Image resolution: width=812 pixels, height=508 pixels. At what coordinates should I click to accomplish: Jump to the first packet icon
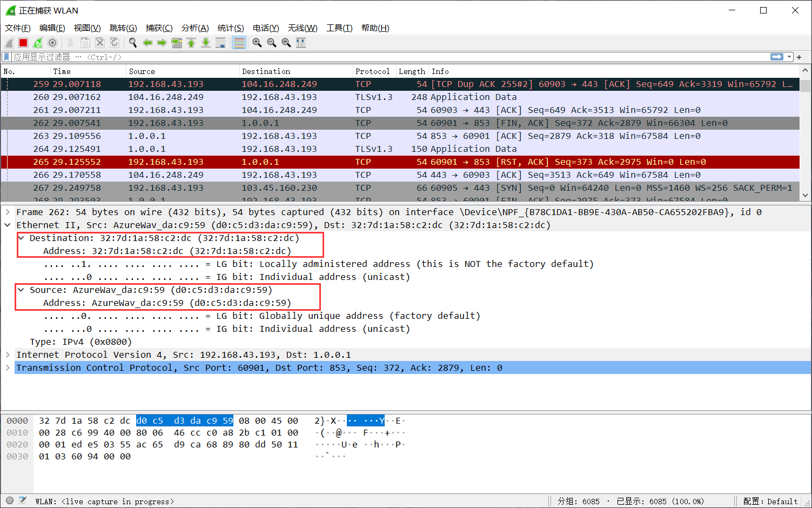[x=191, y=43]
